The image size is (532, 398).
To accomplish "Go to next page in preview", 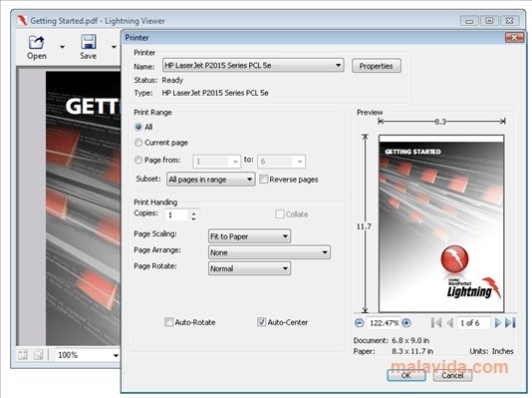I will click(x=498, y=322).
